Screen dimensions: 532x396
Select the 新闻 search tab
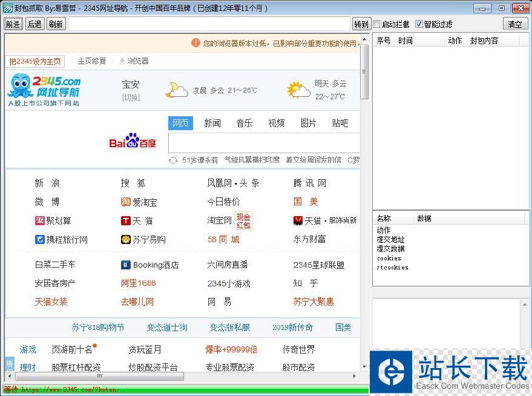click(212, 123)
